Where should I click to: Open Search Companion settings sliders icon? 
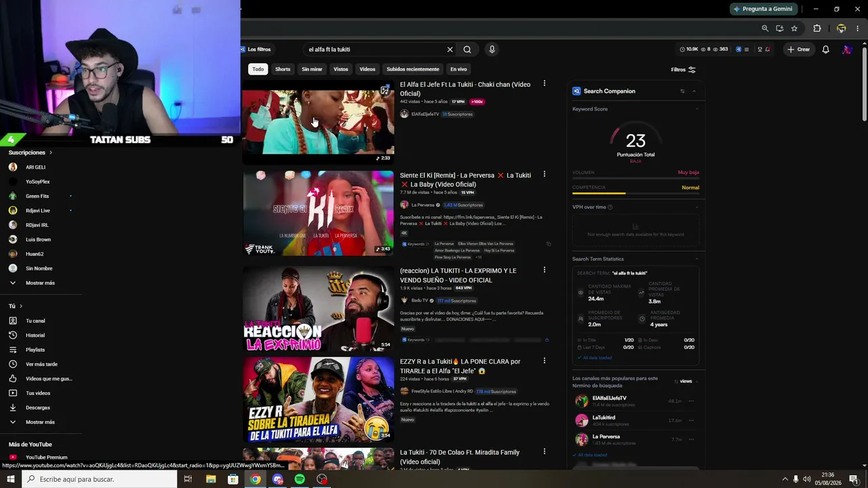click(x=682, y=91)
